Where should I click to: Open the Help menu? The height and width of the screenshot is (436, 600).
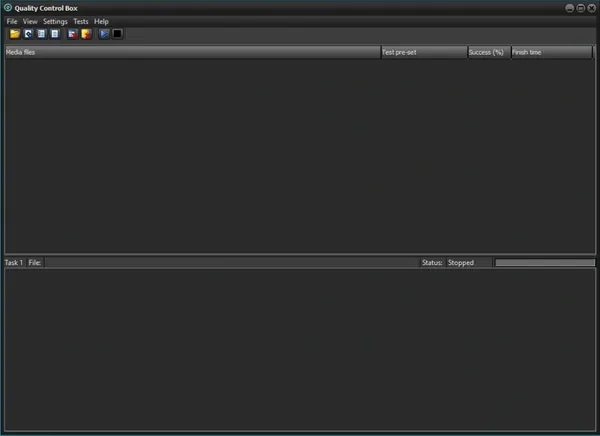point(101,21)
